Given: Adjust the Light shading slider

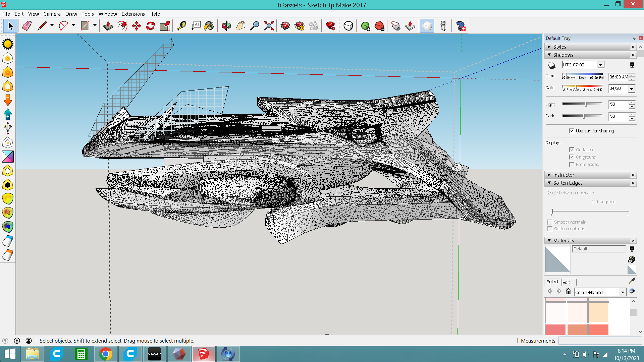Looking at the screenshot, I should pyautogui.click(x=586, y=104).
